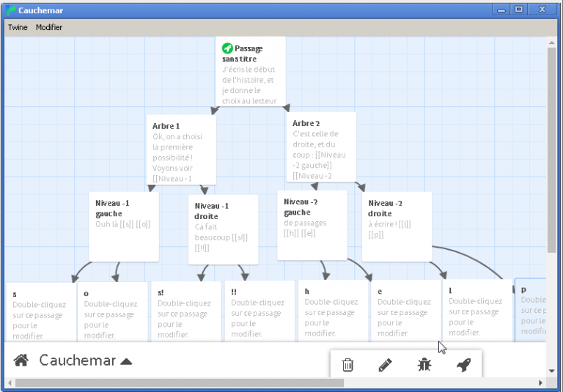
Task: Minimize the Cauchemar window
Action: (x=501, y=10)
